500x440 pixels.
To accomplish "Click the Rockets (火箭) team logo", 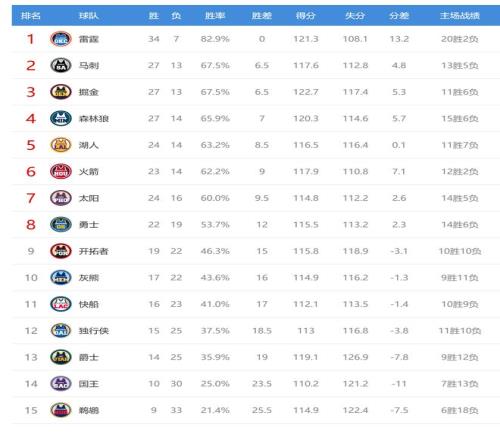I will pos(61,171).
